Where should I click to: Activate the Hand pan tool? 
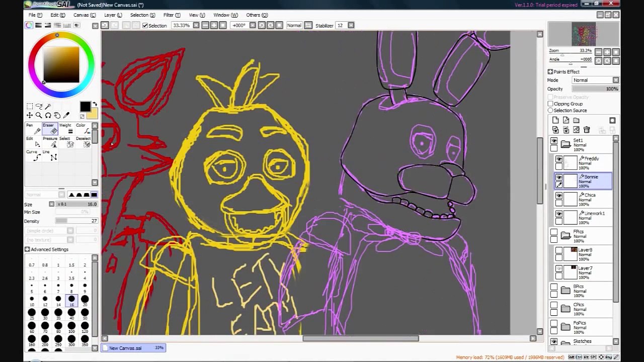click(57, 115)
